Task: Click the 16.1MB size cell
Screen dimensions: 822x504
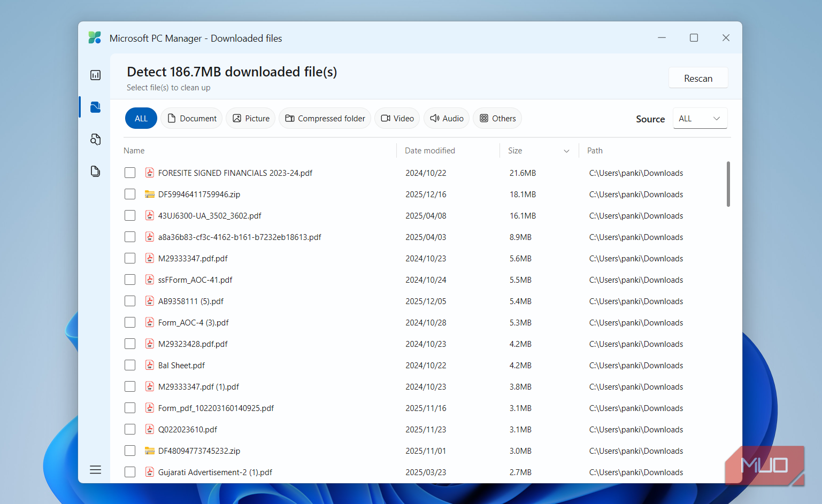Action: tap(523, 215)
